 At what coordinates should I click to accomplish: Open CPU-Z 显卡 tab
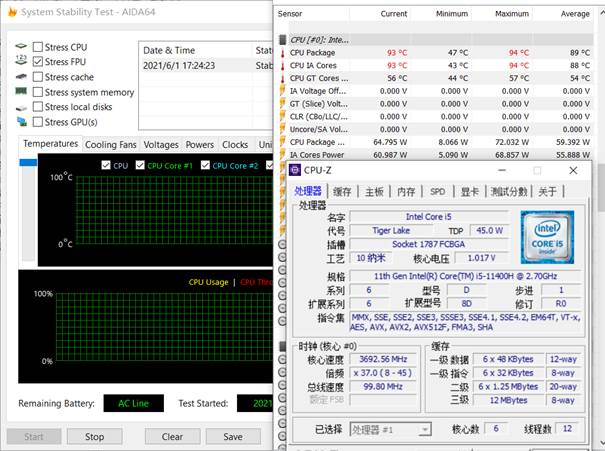[470, 191]
